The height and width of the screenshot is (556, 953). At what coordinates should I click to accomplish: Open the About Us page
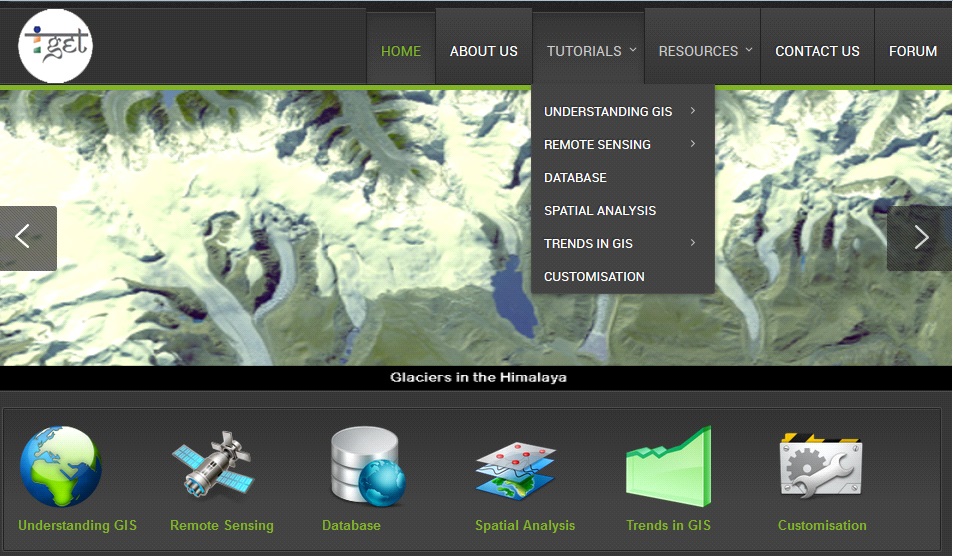coord(484,51)
